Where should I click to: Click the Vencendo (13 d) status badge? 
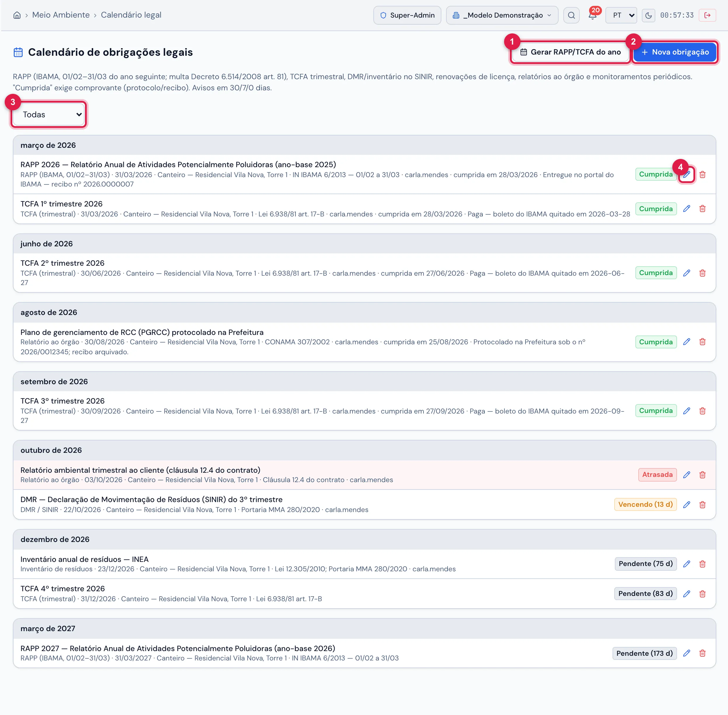[x=645, y=505]
